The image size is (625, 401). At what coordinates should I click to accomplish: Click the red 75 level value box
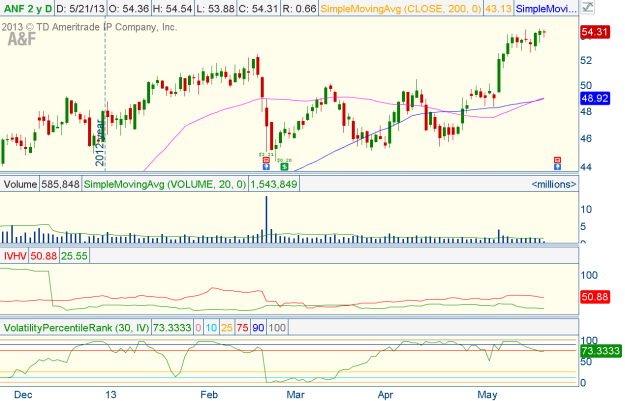coord(243,328)
